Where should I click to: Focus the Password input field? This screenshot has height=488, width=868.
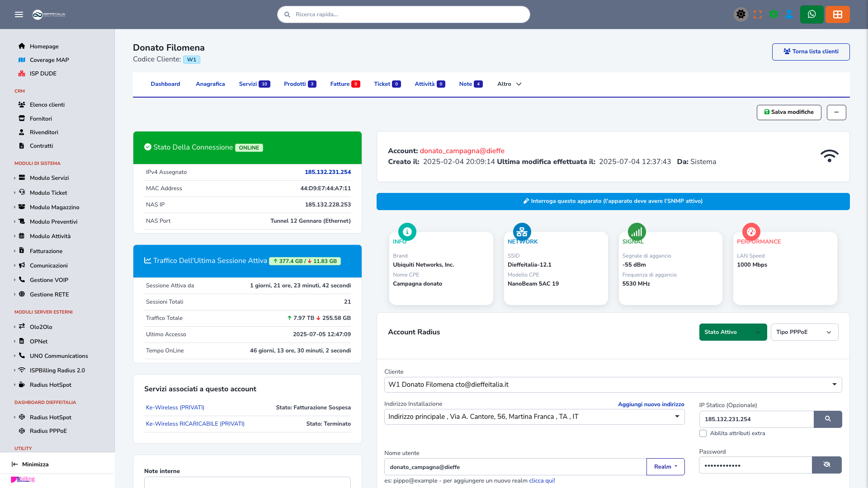click(x=755, y=465)
